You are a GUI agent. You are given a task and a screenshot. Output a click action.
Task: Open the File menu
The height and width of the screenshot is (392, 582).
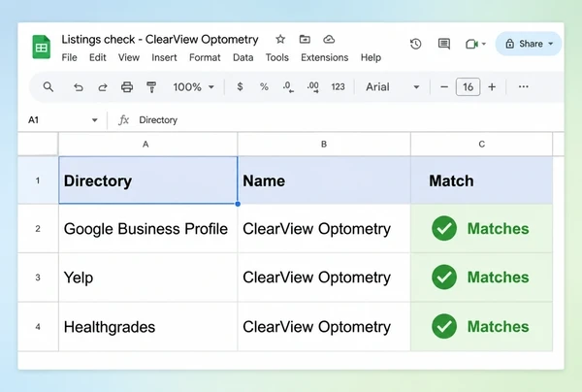pyautogui.click(x=69, y=57)
